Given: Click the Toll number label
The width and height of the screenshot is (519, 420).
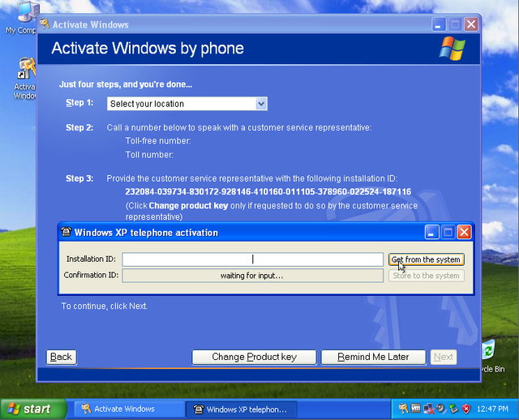Looking at the screenshot, I should click(149, 155).
